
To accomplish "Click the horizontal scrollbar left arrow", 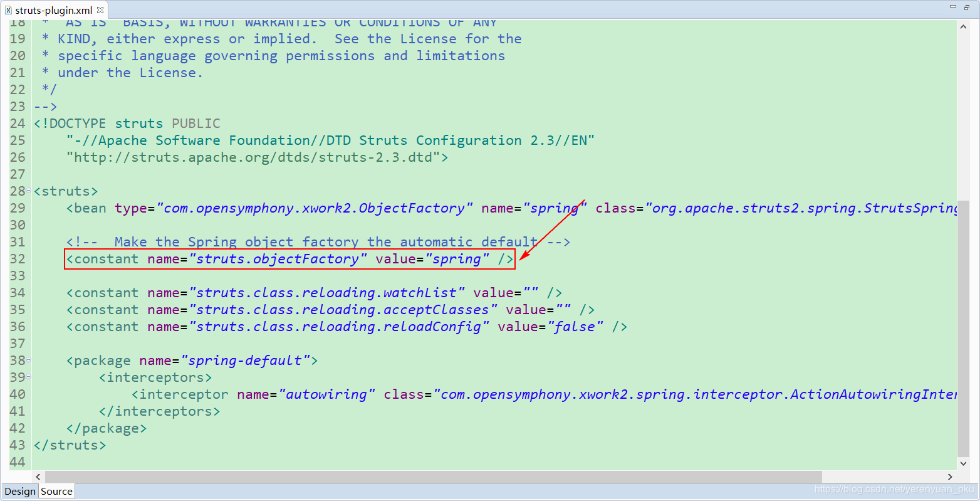I will coord(38,477).
